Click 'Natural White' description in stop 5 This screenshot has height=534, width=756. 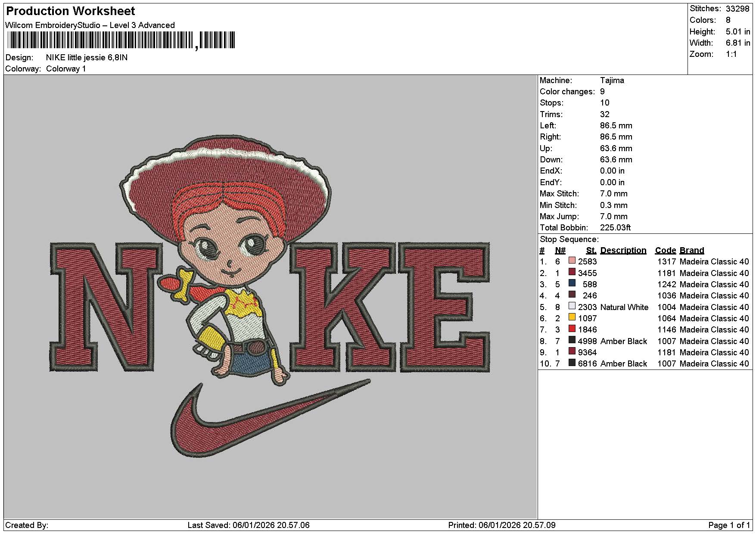(624, 307)
